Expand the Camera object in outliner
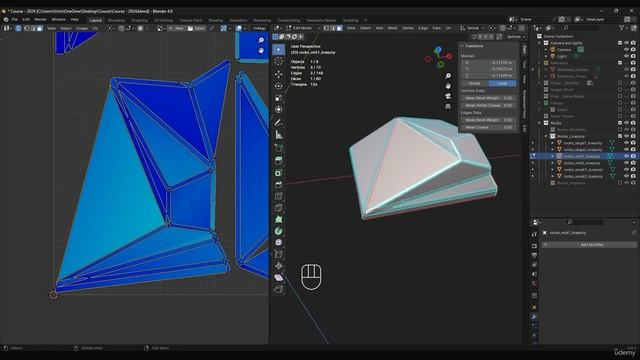 click(x=546, y=49)
